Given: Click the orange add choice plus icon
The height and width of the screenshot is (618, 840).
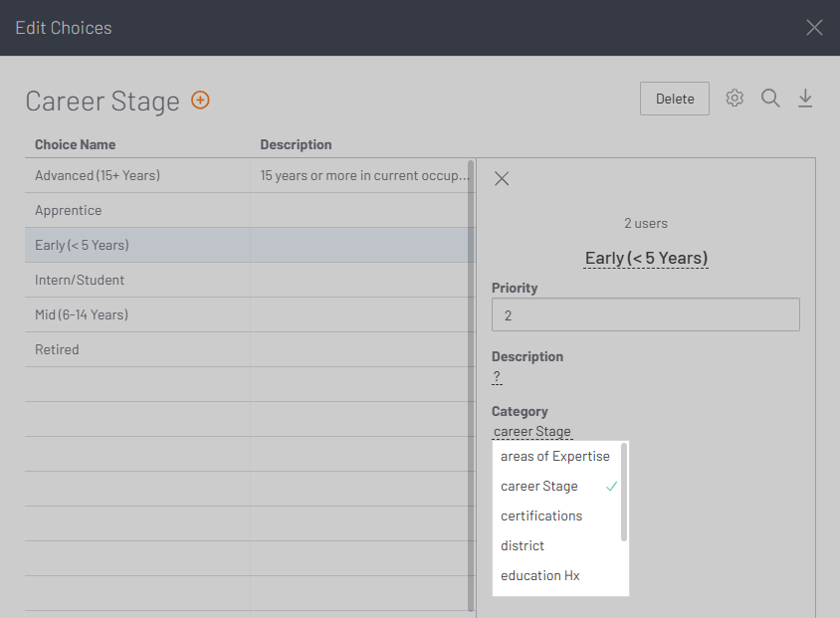Looking at the screenshot, I should point(200,100).
